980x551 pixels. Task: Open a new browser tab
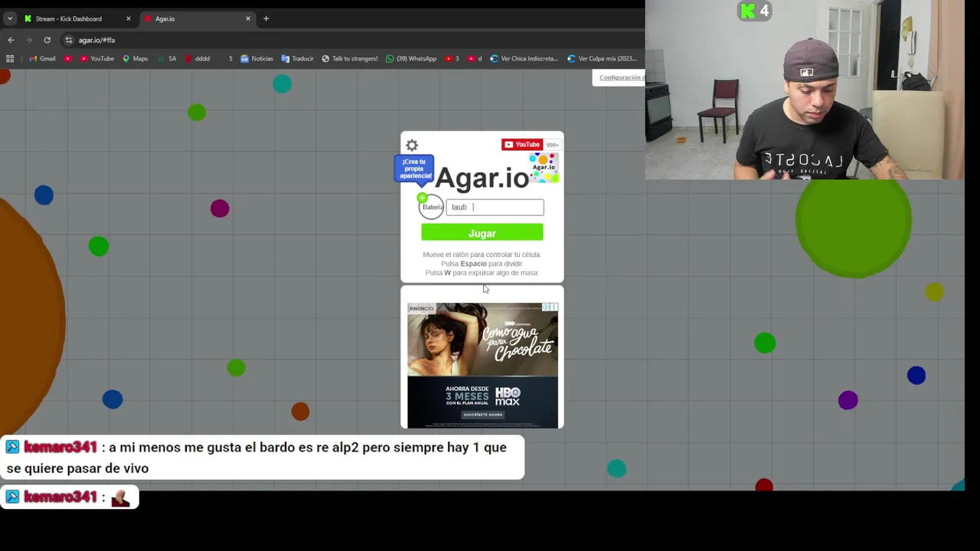[266, 18]
